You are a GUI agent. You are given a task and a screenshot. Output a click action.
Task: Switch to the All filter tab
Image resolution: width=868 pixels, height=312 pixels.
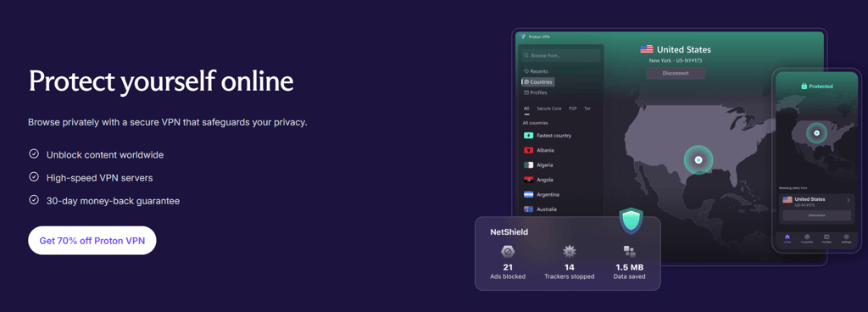coord(526,109)
